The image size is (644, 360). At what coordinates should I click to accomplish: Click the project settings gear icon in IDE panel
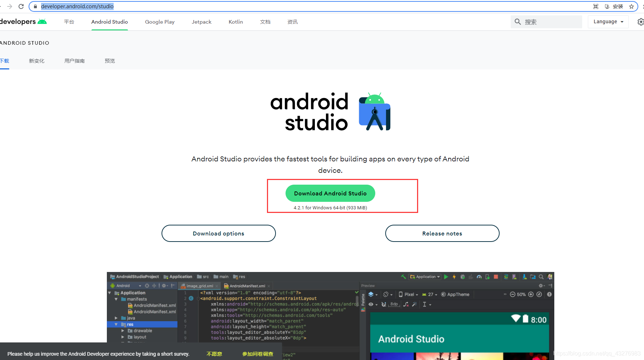[165, 286]
